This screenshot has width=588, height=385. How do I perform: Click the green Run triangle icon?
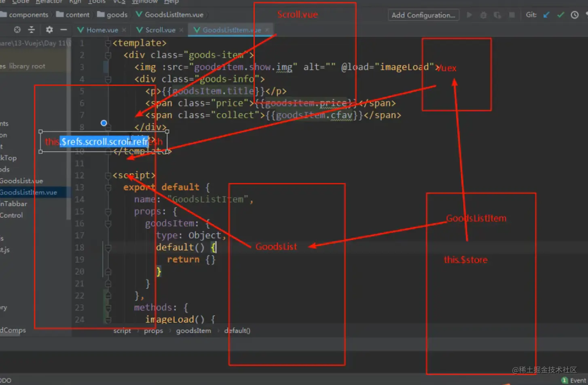pyautogui.click(x=470, y=15)
